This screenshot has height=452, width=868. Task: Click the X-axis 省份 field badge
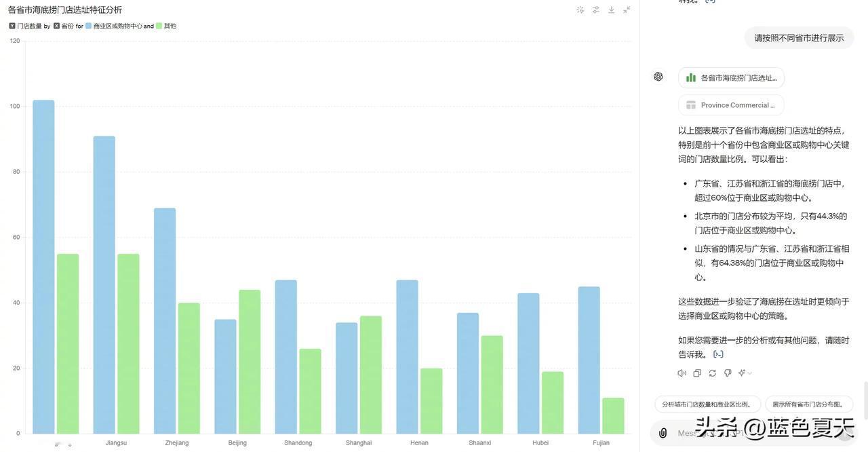pos(64,26)
